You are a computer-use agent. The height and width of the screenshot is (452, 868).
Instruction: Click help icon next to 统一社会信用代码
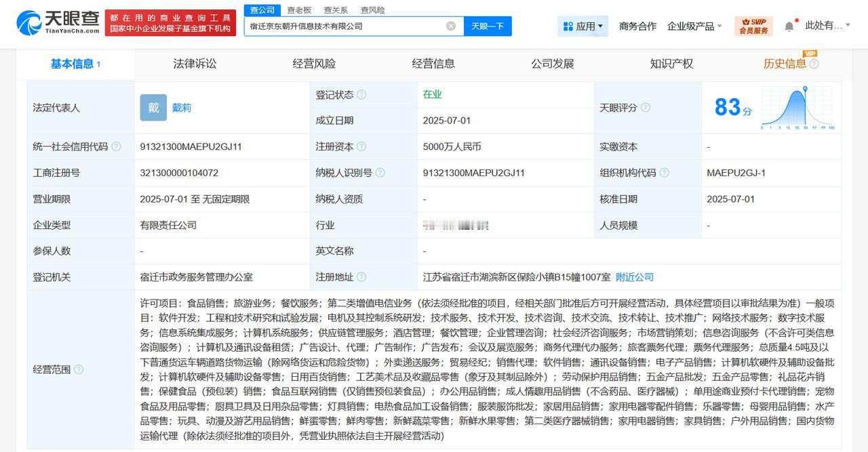(116, 146)
